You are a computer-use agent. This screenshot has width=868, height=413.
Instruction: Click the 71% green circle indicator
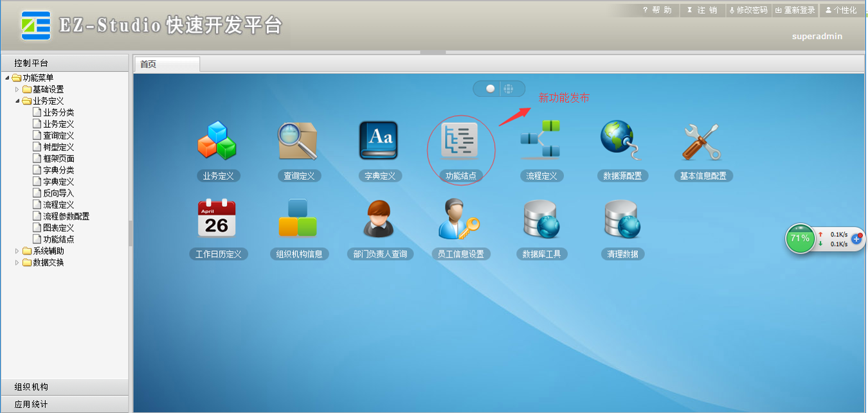tap(800, 238)
